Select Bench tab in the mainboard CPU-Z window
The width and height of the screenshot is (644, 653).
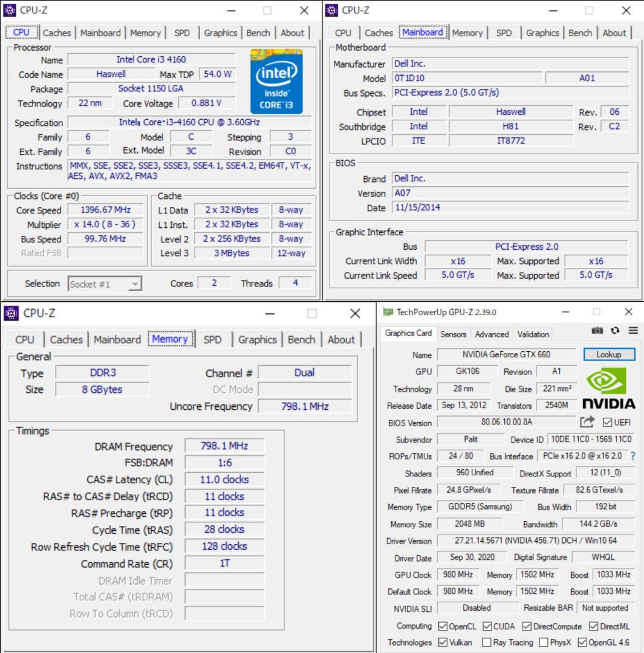click(581, 33)
